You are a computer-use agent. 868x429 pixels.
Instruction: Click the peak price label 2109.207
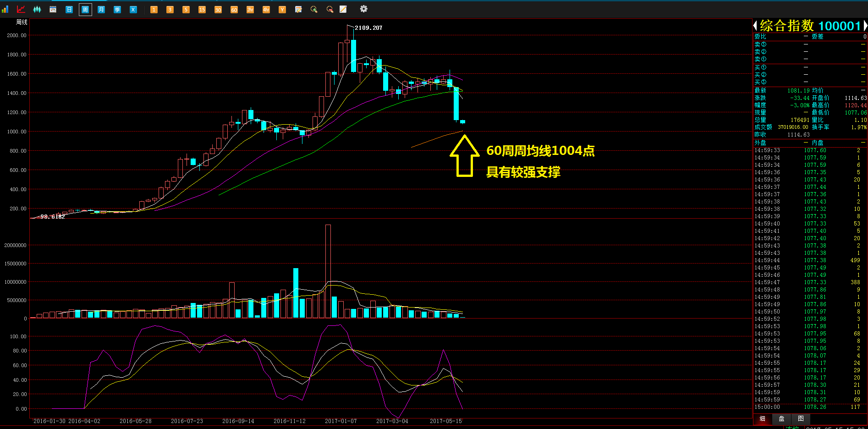tap(368, 28)
